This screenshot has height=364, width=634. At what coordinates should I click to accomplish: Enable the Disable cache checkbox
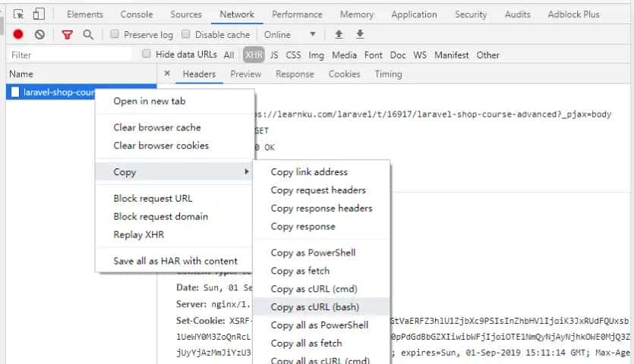click(x=185, y=34)
